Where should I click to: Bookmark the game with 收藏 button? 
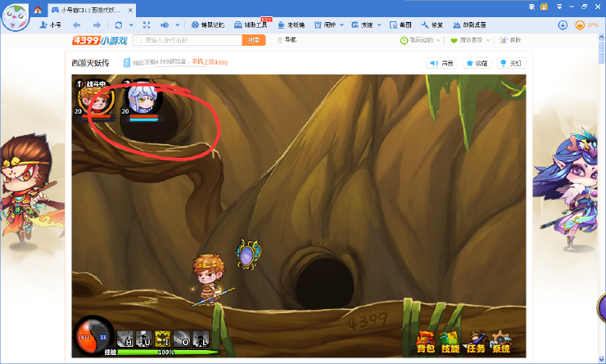point(477,63)
